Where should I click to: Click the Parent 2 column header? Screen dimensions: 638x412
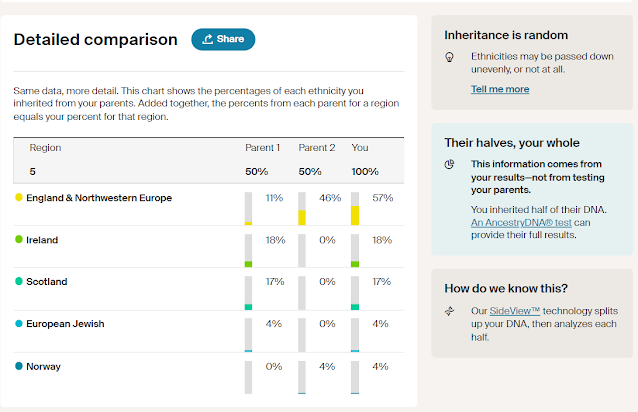pos(315,148)
